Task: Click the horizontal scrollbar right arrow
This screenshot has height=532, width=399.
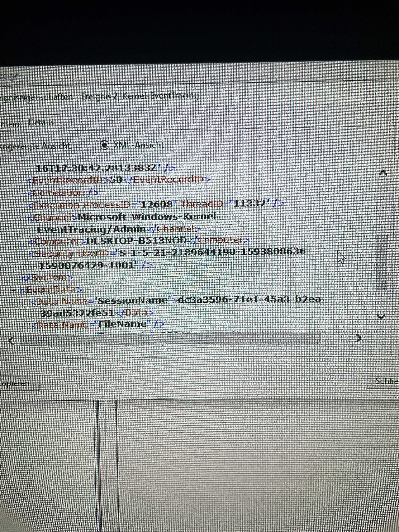Action: point(358,338)
